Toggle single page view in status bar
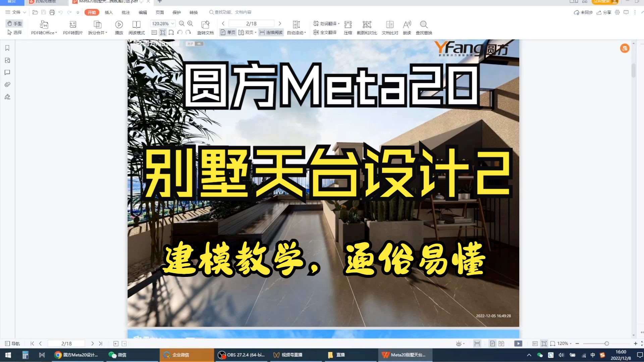The width and height of the screenshot is (644, 362). click(x=492, y=344)
